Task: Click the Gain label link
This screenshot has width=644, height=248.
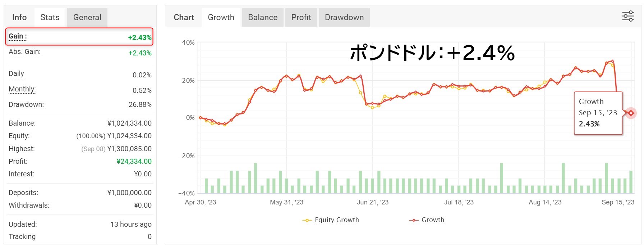Action: [18, 36]
